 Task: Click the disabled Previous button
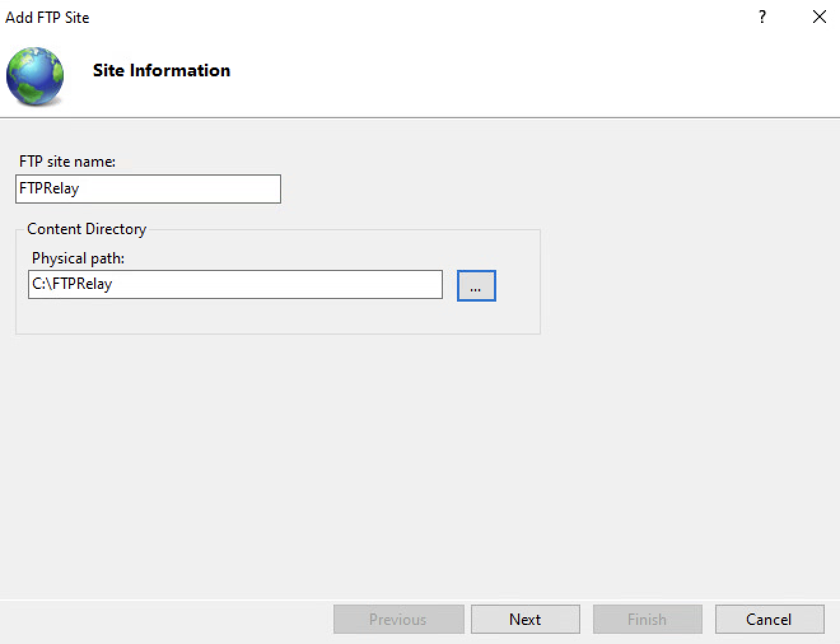pos(398,619)
